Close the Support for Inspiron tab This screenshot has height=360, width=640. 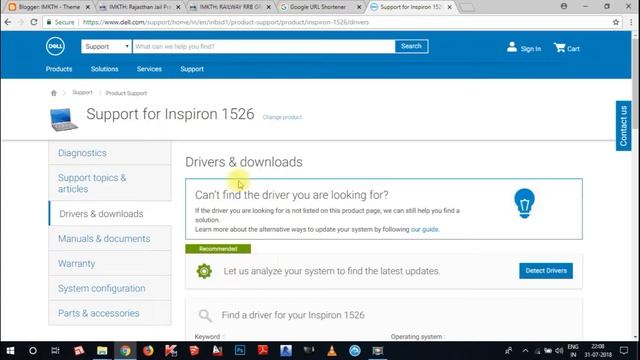pos(449,7)
